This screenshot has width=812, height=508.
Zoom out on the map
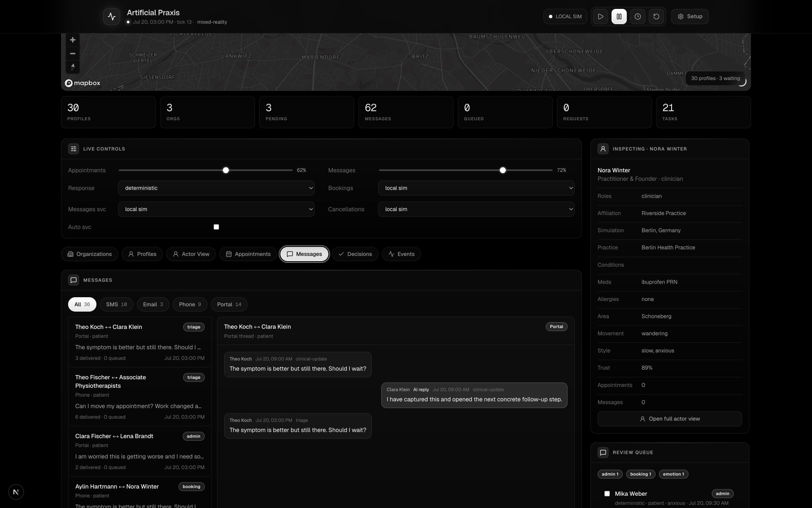[73, 53]
